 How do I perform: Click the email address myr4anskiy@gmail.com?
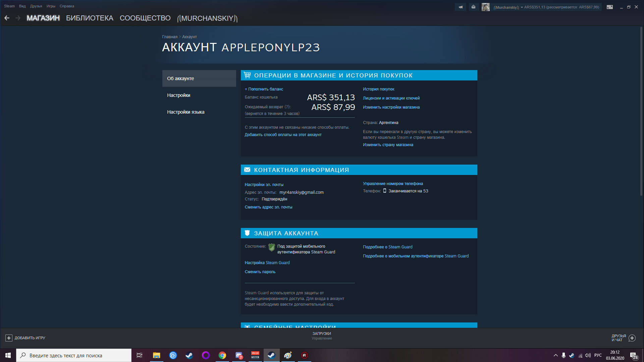point(302,192)
